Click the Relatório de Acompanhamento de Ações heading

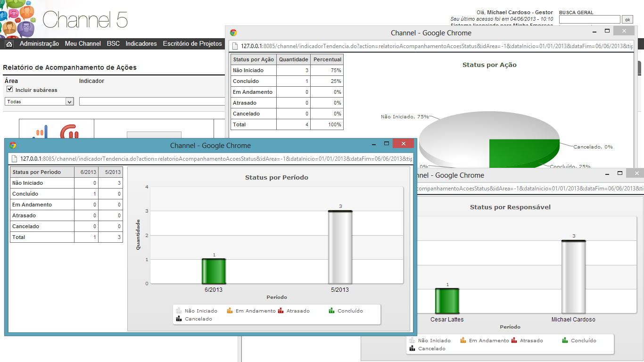click(x=70, y=67)
